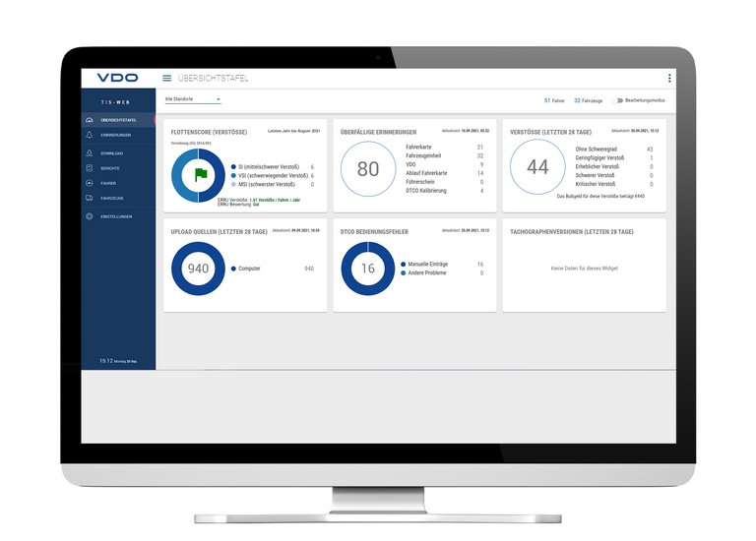Viewport: 756px width, 541px height.
Task: Click the 80 overdue reminders circle
Action: [x=367, y=169]
